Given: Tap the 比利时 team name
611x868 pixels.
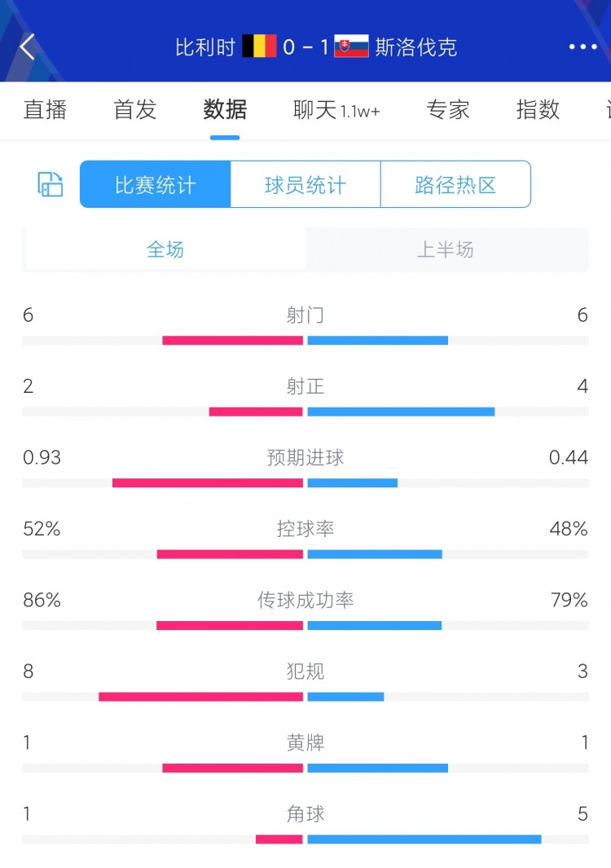Looking at the screenshot, I should click(x=205, y=46).
